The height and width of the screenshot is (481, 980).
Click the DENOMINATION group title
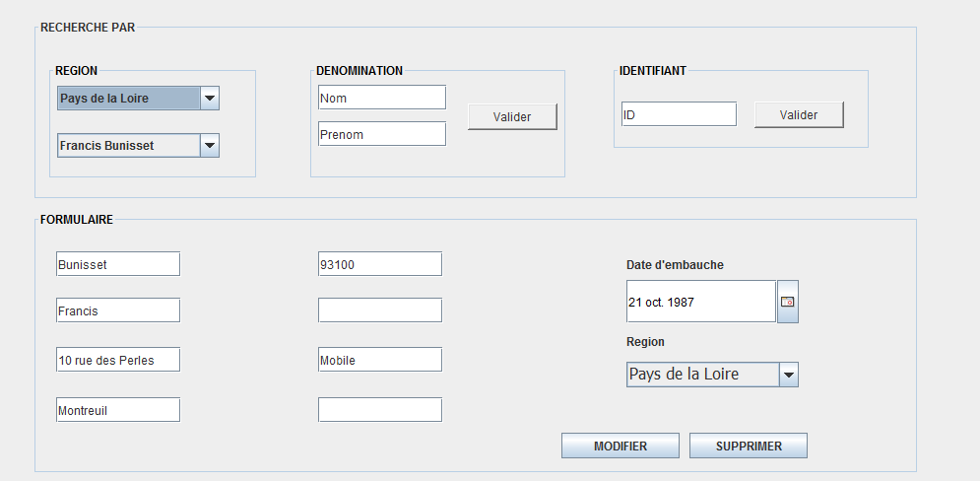[x=359, y=71]
